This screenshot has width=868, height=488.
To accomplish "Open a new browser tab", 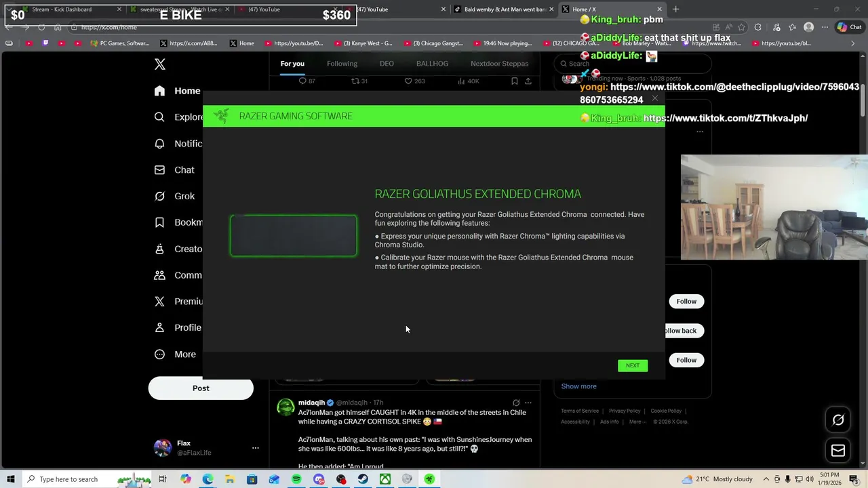I will (x=675, y=9).
